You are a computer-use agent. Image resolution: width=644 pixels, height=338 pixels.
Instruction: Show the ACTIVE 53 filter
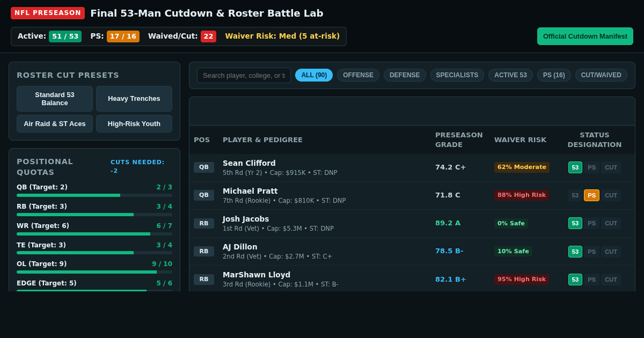click(x=510, y=75)
